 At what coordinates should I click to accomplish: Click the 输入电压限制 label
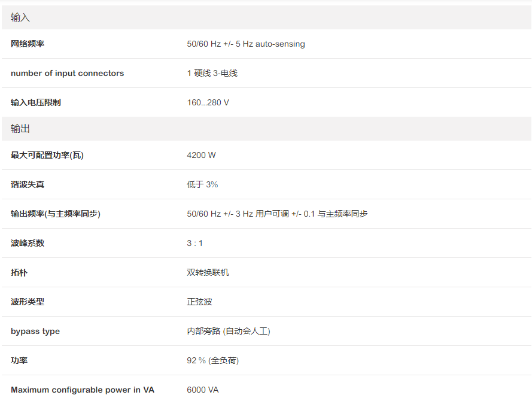[x=36, y=102]
